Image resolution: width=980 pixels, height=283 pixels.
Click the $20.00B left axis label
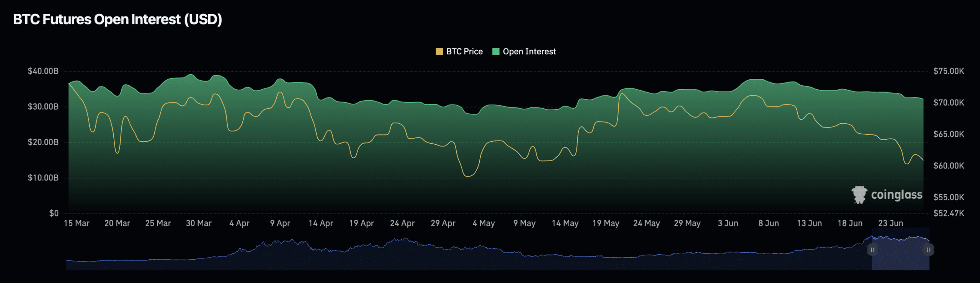(x=43, y=142)
